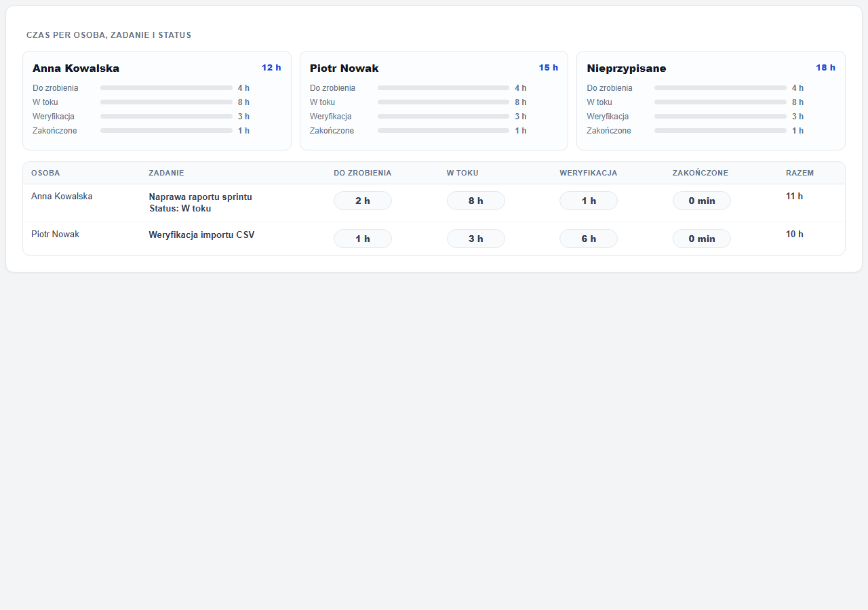Viewport: 868px width, 610px height.
Task: Select the OSOBA column header
Action: [45, 173]
